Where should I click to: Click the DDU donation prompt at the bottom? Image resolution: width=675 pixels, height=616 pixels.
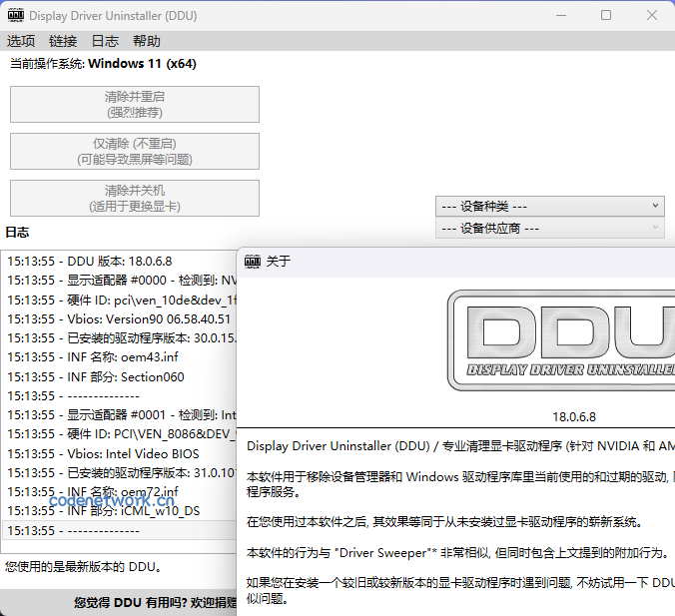coord(156,603)
